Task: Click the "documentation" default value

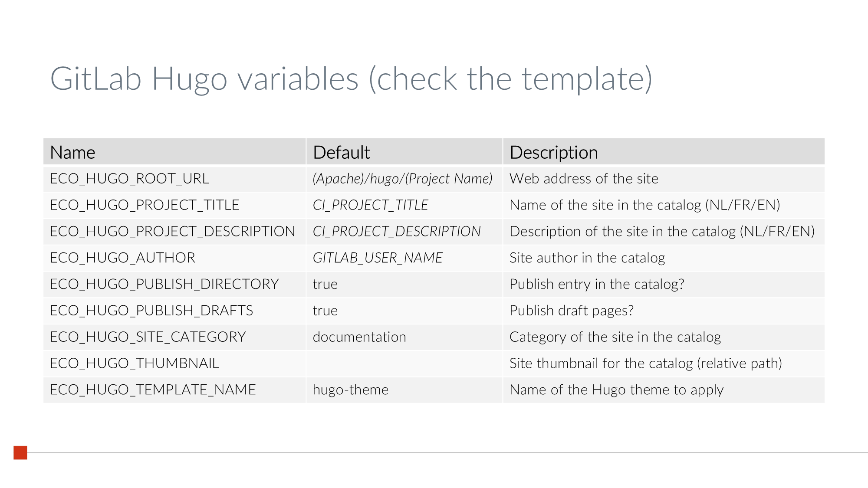Action: pos(359,337)
